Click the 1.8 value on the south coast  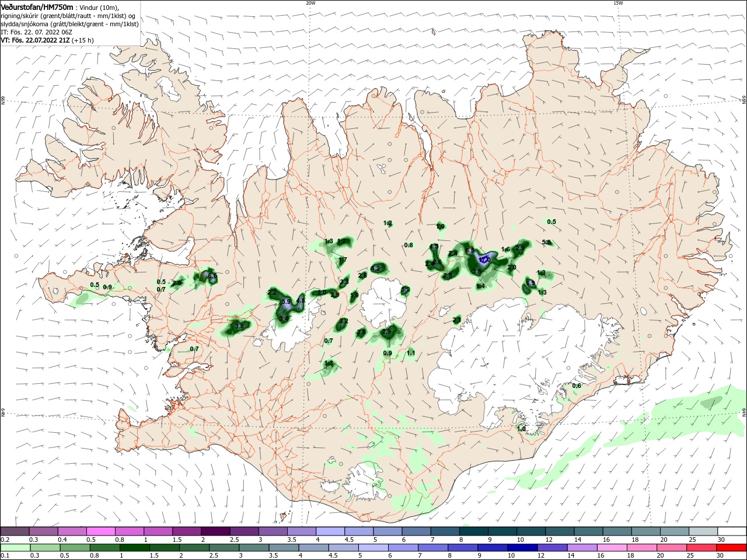tap(522, 429)
